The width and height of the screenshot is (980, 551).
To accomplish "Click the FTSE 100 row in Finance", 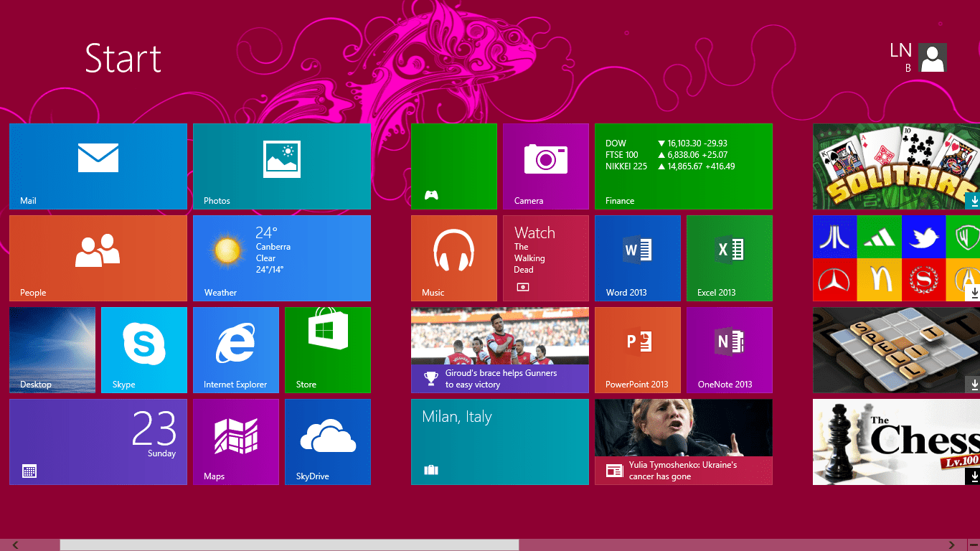I will tap(666, 155).
